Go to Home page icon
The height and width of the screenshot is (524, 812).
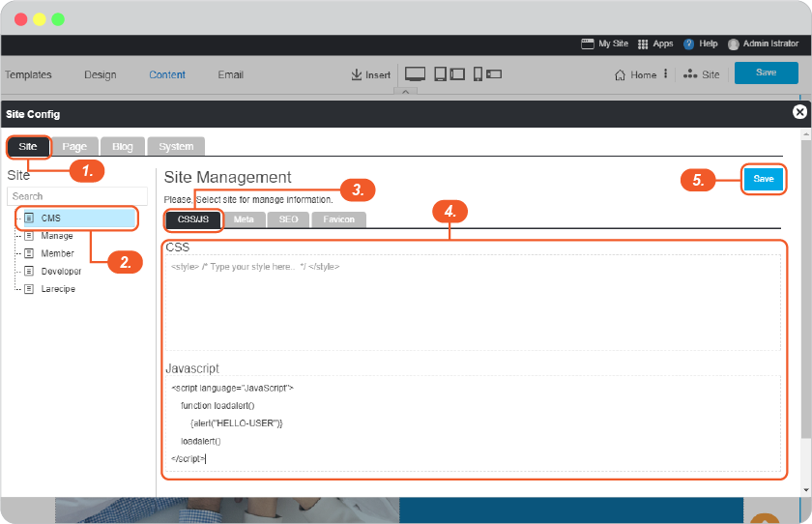point(620,75)
